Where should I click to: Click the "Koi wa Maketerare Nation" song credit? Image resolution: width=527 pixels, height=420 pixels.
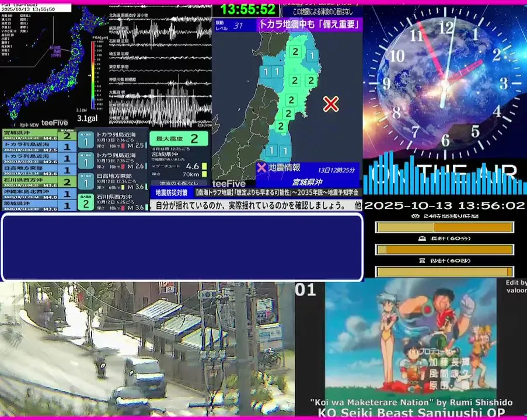tap(411, 402)
